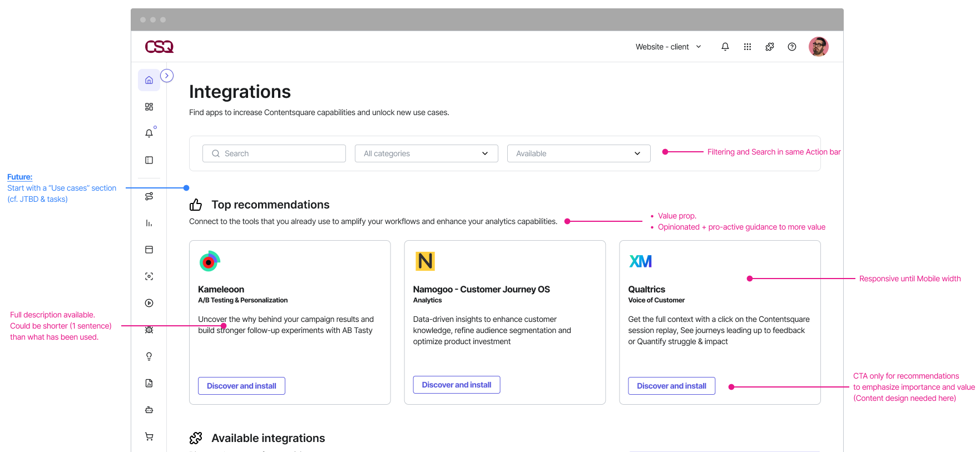The height and width of the screenshot is (452, 980).
Task: Open the bug icon in sidebar
Action: point(149,330)
